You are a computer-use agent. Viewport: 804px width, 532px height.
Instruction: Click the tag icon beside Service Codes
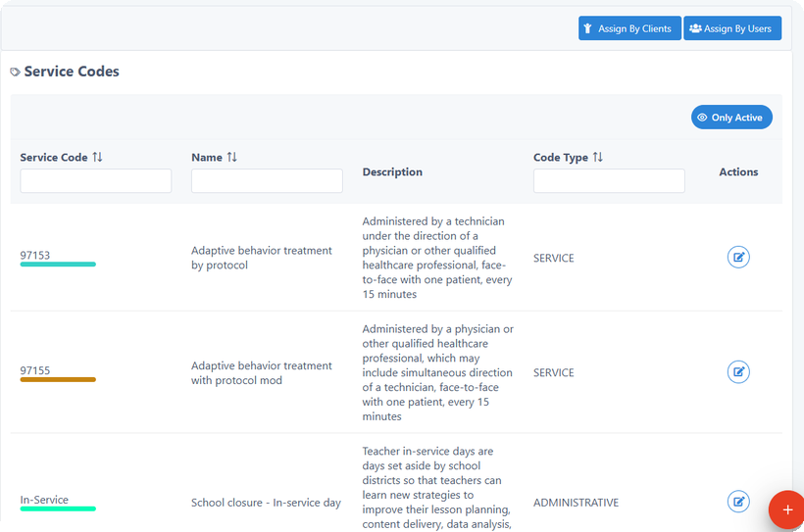[x=16, y=72]
